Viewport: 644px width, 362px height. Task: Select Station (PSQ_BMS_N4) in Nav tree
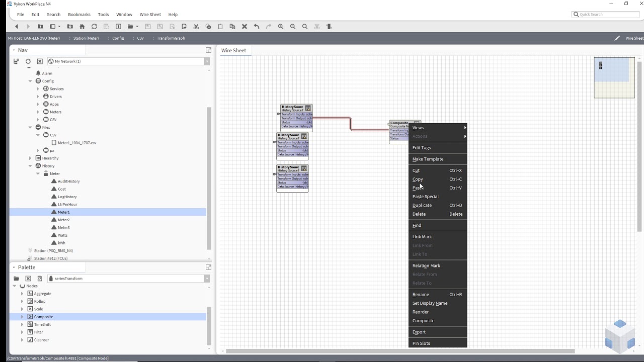(53, 251)
